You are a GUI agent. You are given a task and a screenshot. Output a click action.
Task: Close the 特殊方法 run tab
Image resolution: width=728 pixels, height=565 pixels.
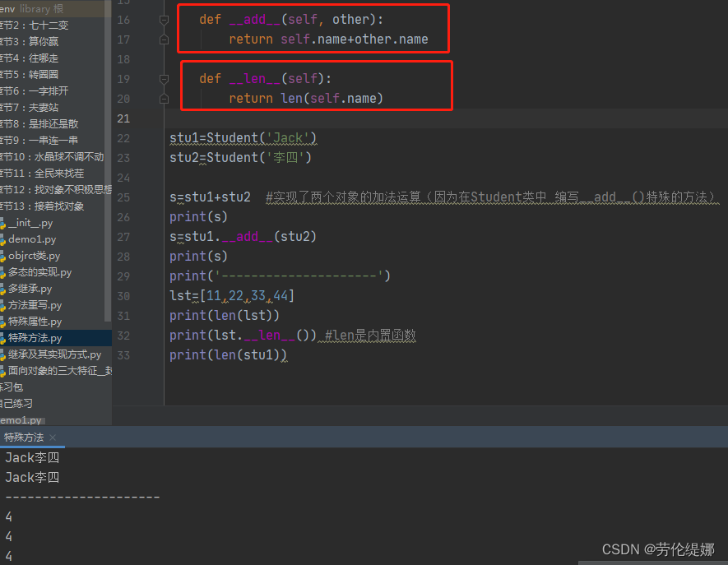click(53, 438)
